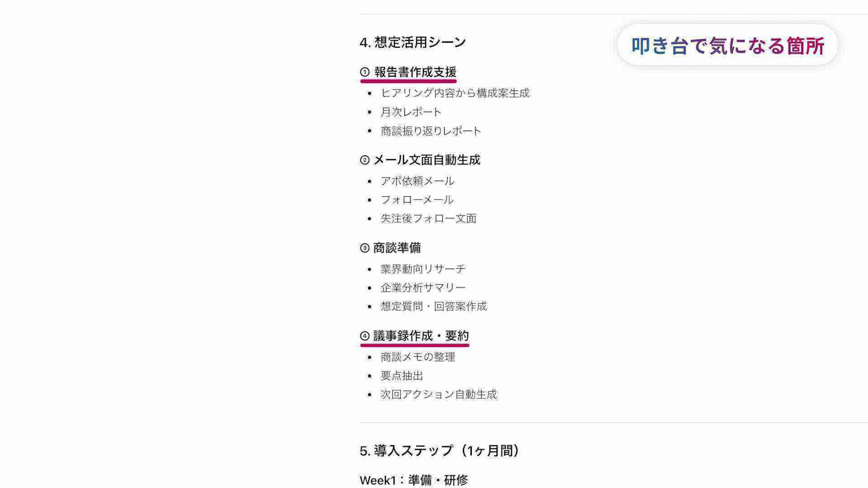Select the アポ依頼メール list item

pyautogui.click(x=417, y=181)
